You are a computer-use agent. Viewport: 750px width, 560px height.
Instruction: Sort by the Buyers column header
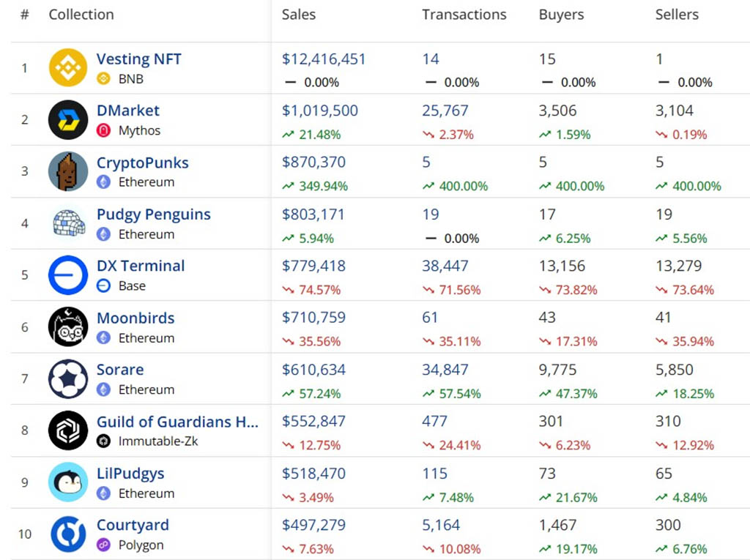point(561,15)
